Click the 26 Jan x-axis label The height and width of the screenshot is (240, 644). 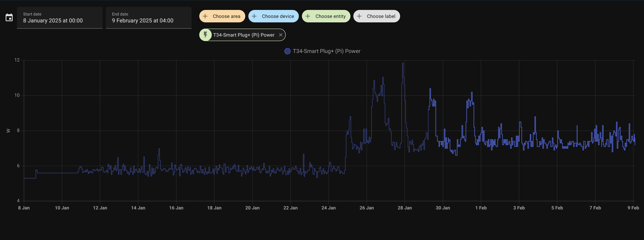pos(367,208)
